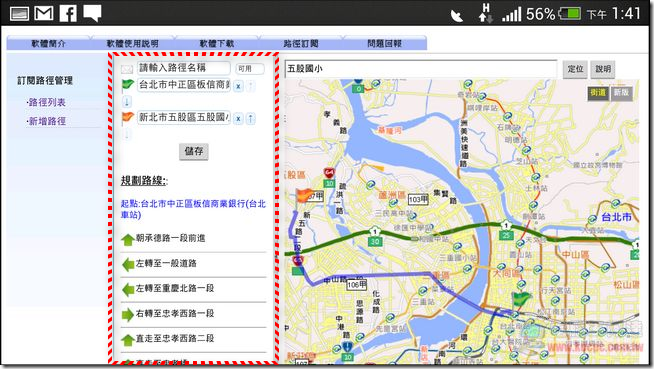
Task: Click the 台北市 label on the map
Action: tap(616, 217)
